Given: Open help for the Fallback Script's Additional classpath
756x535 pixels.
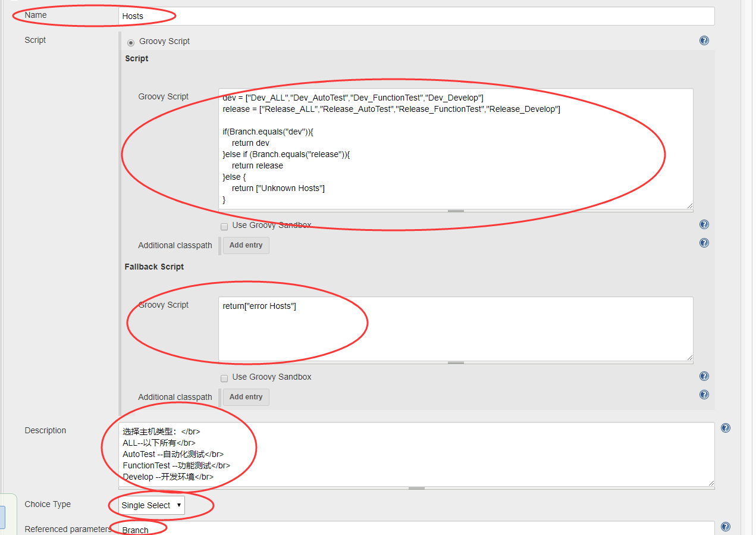Looking at the screenshot, I should pos(704,395).
